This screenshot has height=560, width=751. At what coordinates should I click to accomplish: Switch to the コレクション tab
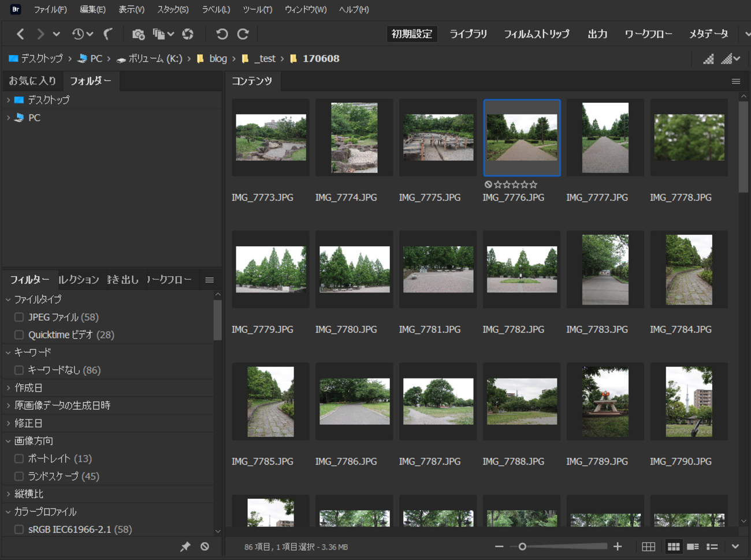79,280
